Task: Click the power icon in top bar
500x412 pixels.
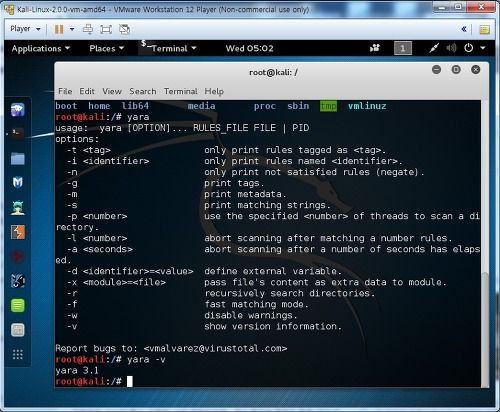Action: coord(469,48)
